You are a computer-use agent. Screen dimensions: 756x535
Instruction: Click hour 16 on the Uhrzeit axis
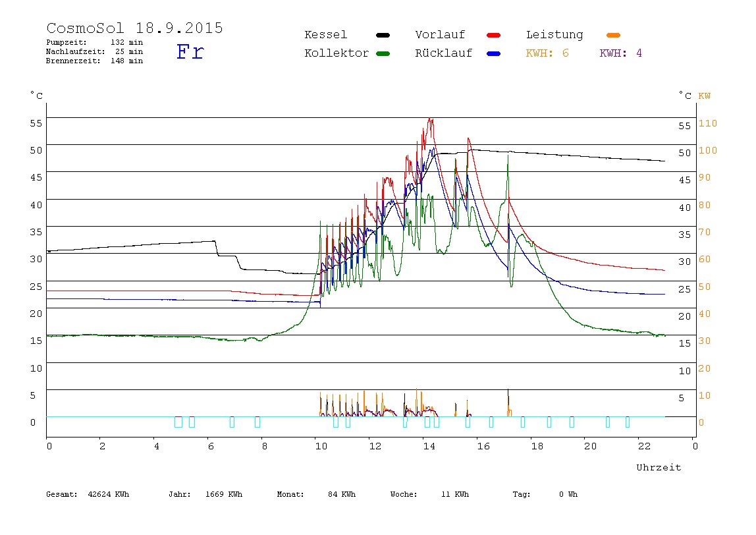[483, 446]
